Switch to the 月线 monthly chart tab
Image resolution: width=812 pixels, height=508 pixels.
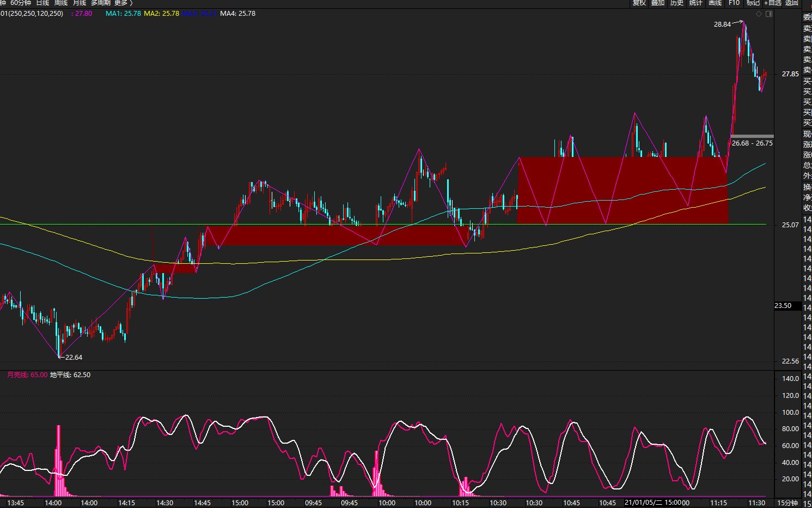coord(79,3)
